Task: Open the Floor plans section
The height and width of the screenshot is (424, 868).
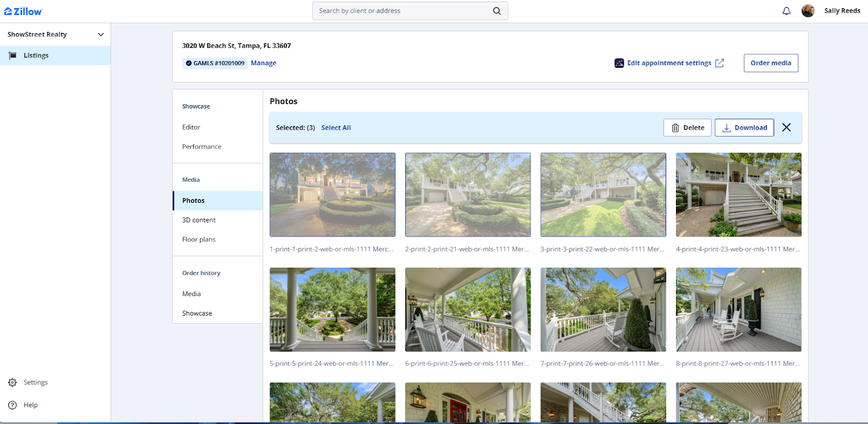Action: click(x=199, y=239)
